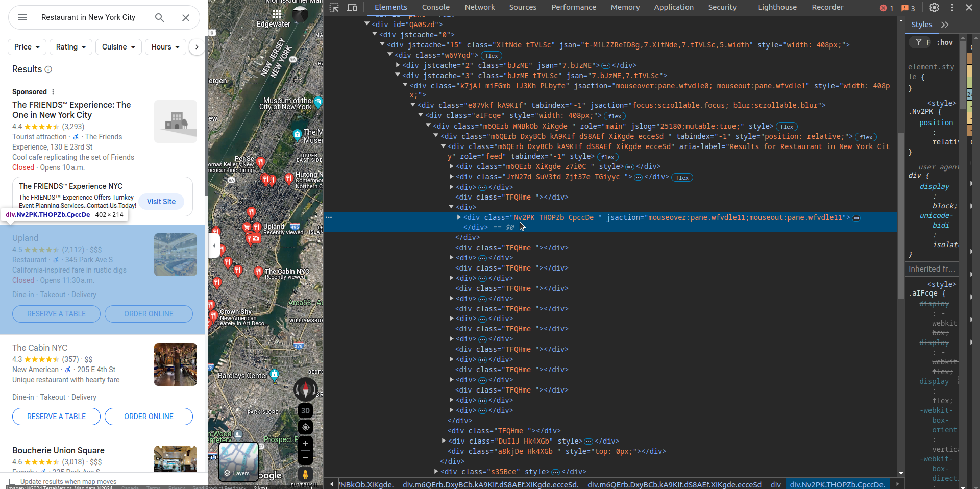This screenshot has width=980, height=489.
Task: Open the Google Maps hamburger menu
Action: (22, 17)
